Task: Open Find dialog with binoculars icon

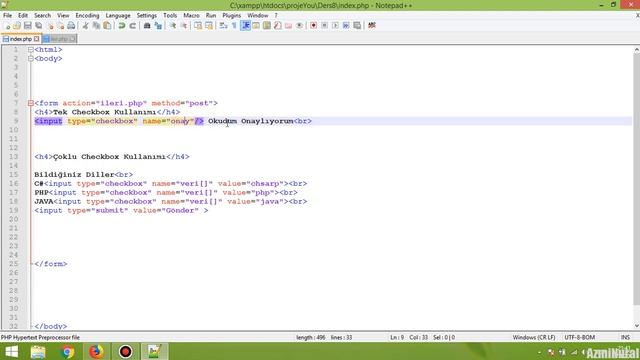Action: coord(147,26)
